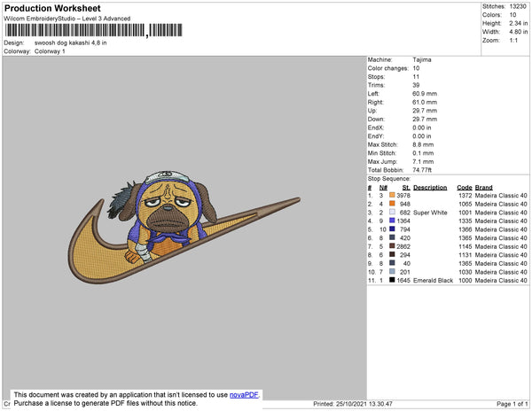
Task: Click the Total Bobbin value '74.77ft'
Action: tap(422, 170)
